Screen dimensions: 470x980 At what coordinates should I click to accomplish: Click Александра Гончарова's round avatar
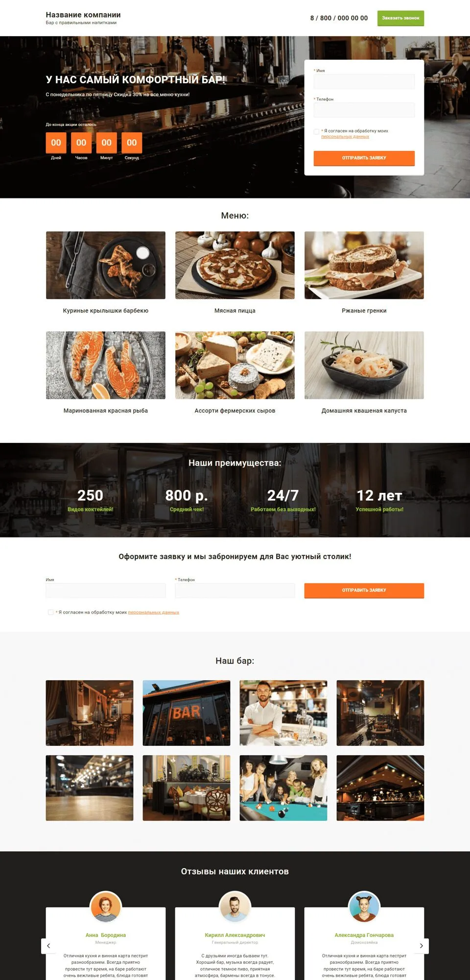(364, 906)
